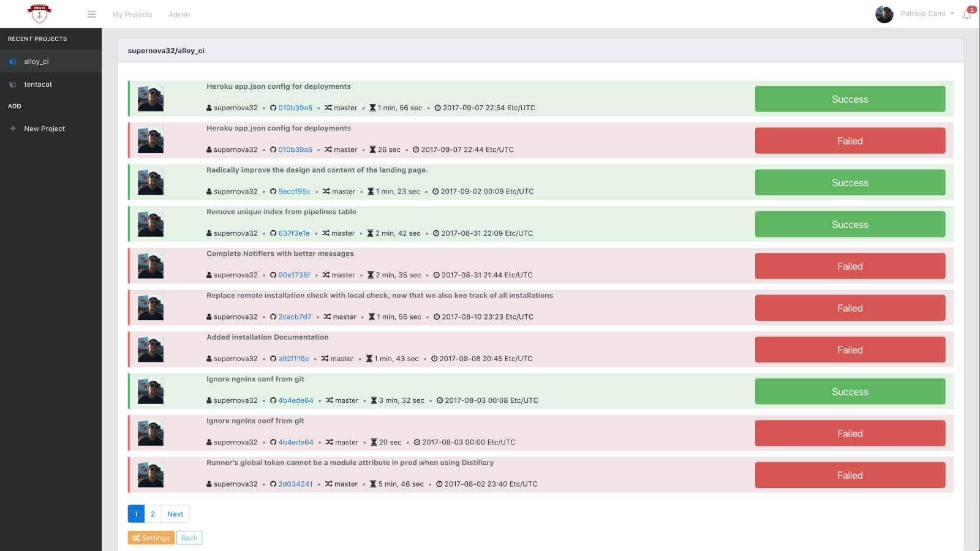The image size is (980, 551).
Task: Click the gears icon in the Settings button
Action: click(136, 538)
